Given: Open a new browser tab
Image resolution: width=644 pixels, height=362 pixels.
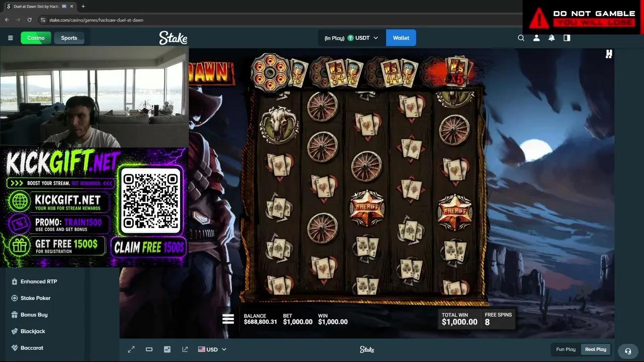Looking at the screenshot, I should pyautogui.click(x=83, y=7).
